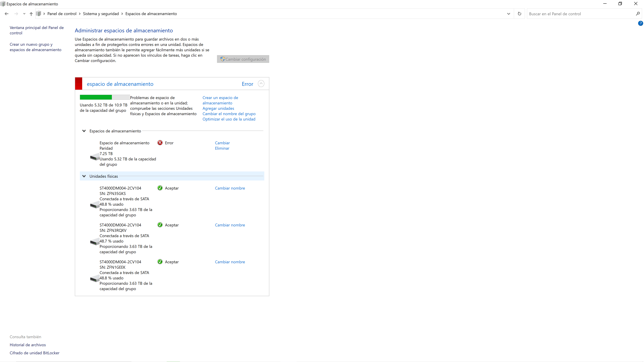Click green check icon for drive ZFN1GEEK
This screenshot has width=644, height=362.
point(160,262)
